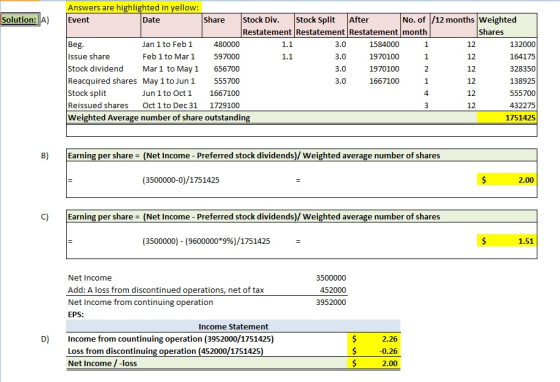
Task: Click the yellow -0.26 EPS value
Action: click(x=374, y=351)
